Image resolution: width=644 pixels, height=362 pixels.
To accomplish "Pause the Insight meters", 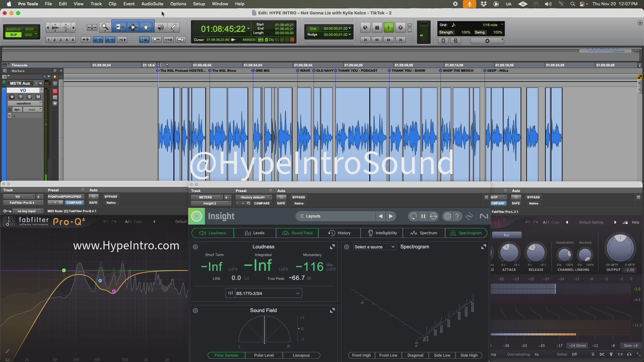I will point(423,216).
